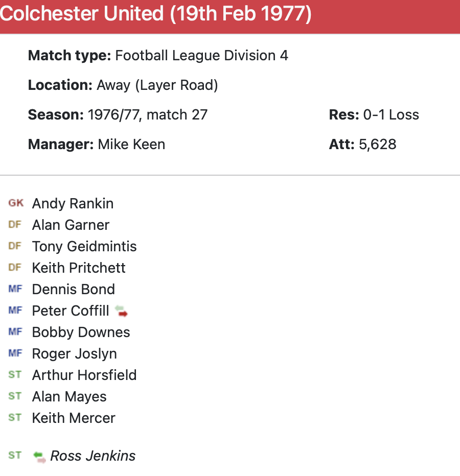This screenshot has height=476, width=460.
Task: Click the 0-1 Loss result
Action: [391, 114]
